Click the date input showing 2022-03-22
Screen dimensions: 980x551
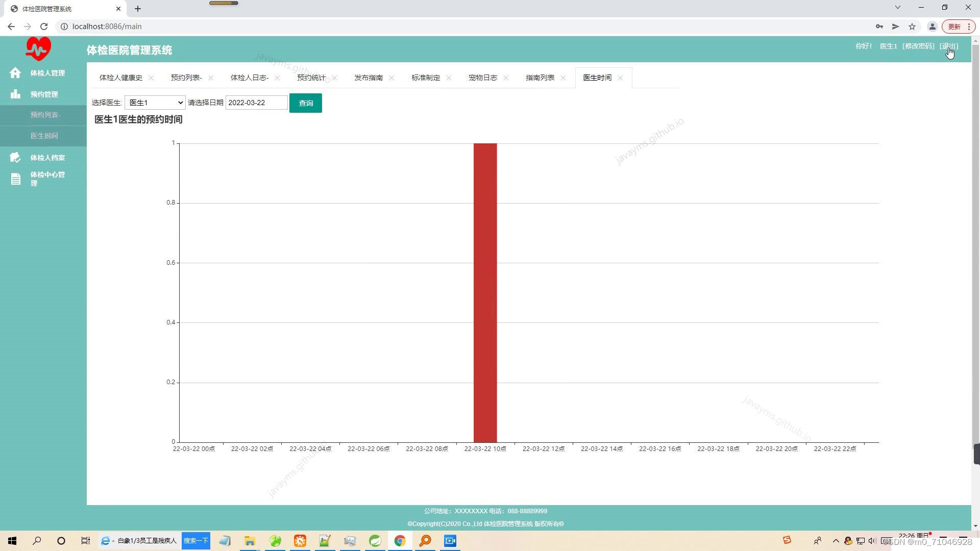[256, 103]
